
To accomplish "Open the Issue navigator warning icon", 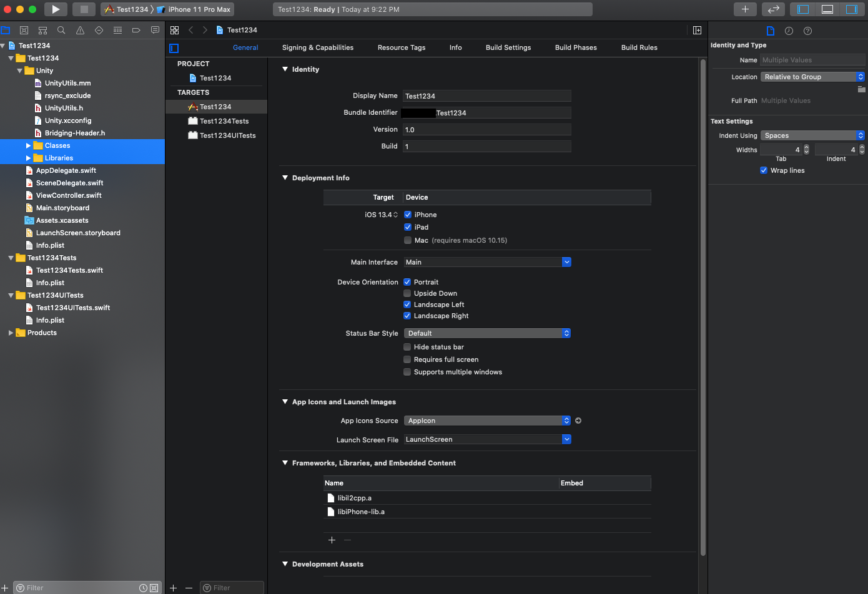I will (x=80, y=30).
